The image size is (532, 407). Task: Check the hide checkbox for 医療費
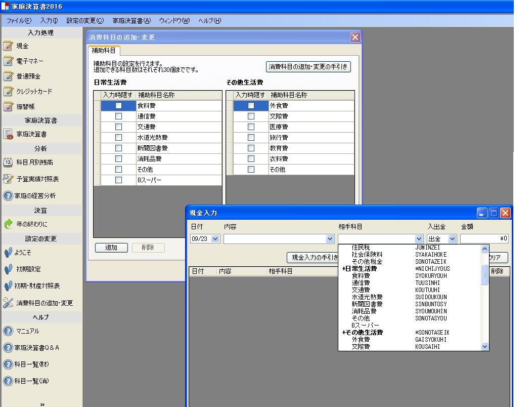[x=251, y=127]
